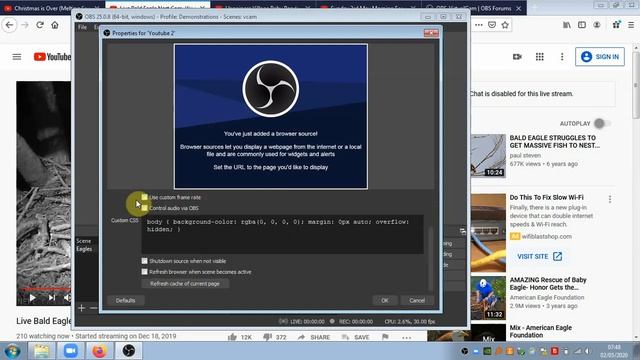
Task: Bookmark page with the star icon
Action: (x=505, y=25)
